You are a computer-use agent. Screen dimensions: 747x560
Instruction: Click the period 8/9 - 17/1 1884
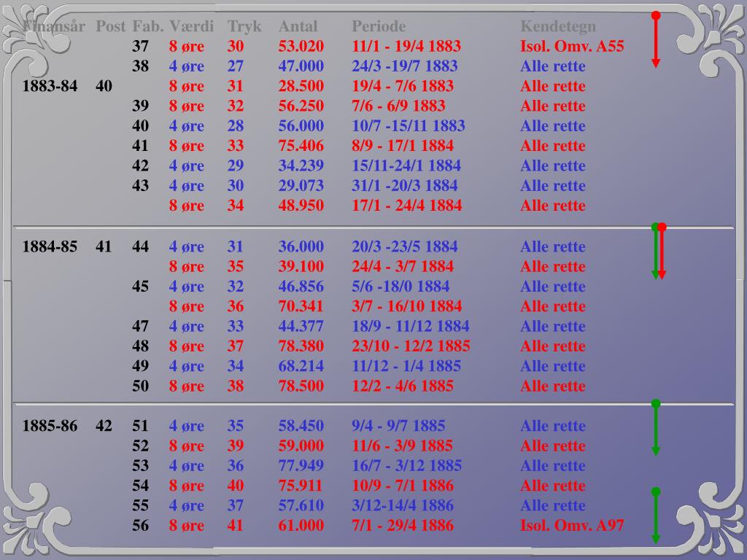(403, 146)
